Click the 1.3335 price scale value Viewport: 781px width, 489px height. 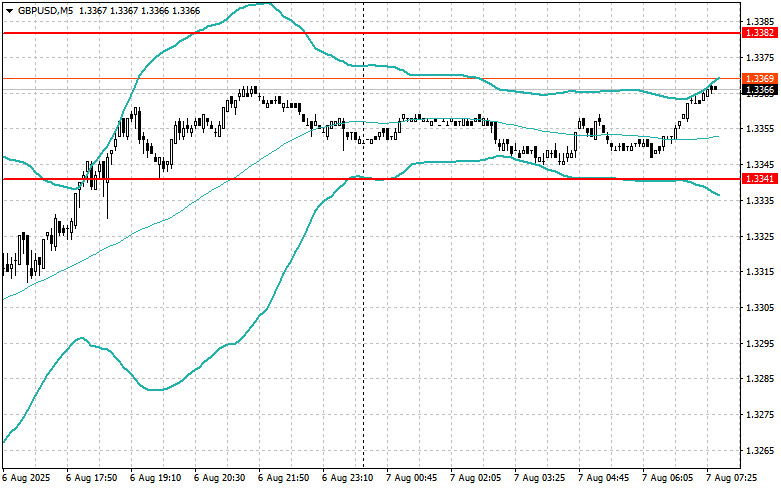click(760, 201)
